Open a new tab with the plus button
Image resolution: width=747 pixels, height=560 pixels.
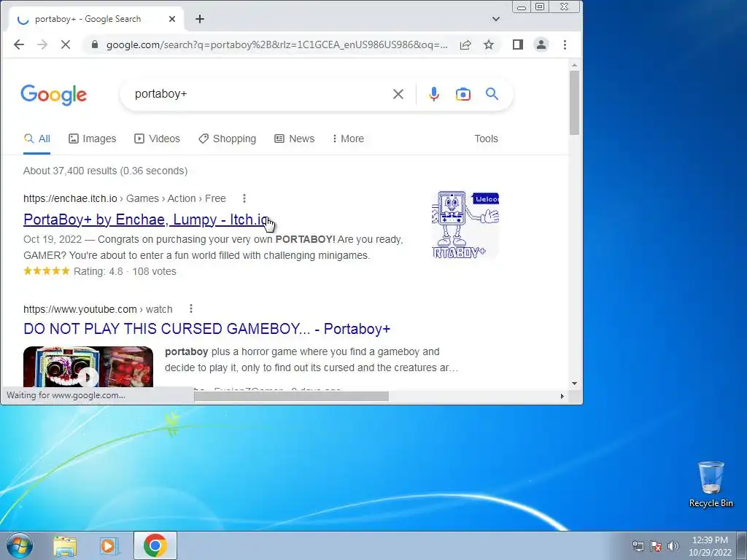200,19
